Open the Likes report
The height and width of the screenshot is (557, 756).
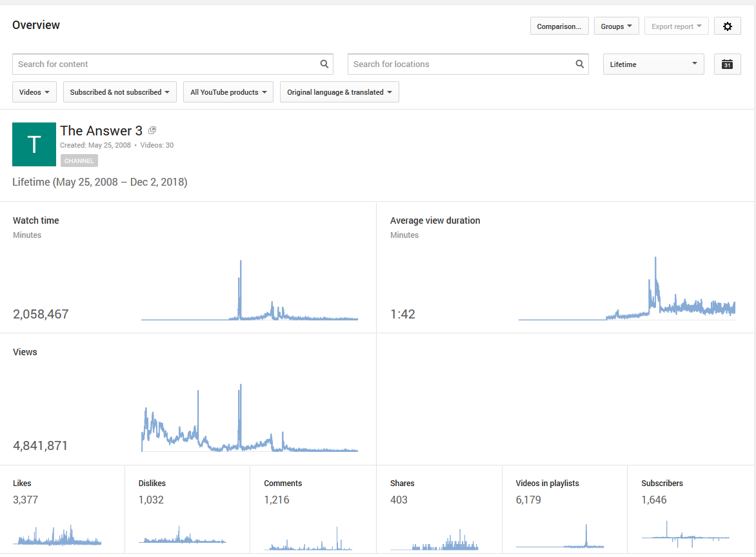[x=22, y=483]
